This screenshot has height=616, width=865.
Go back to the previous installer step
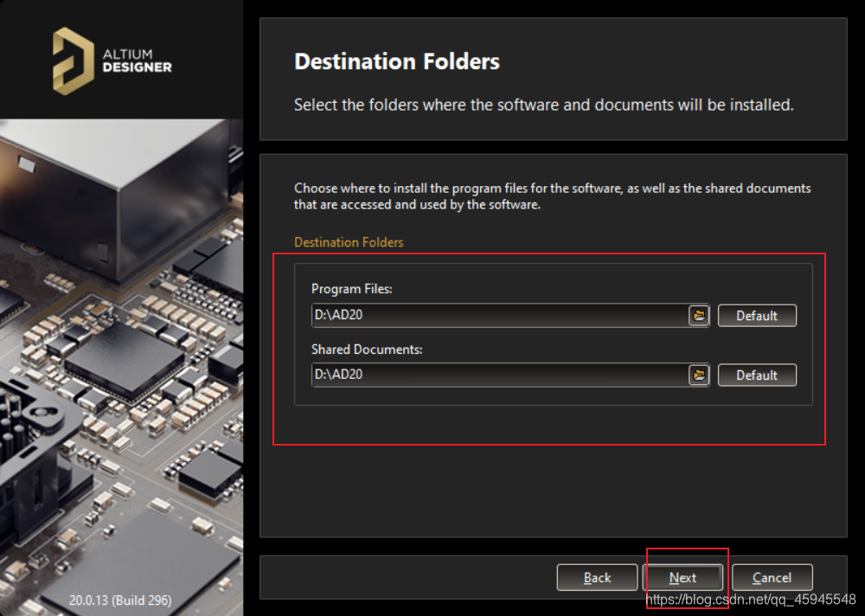pyautogui.click(x=597, y=578)
